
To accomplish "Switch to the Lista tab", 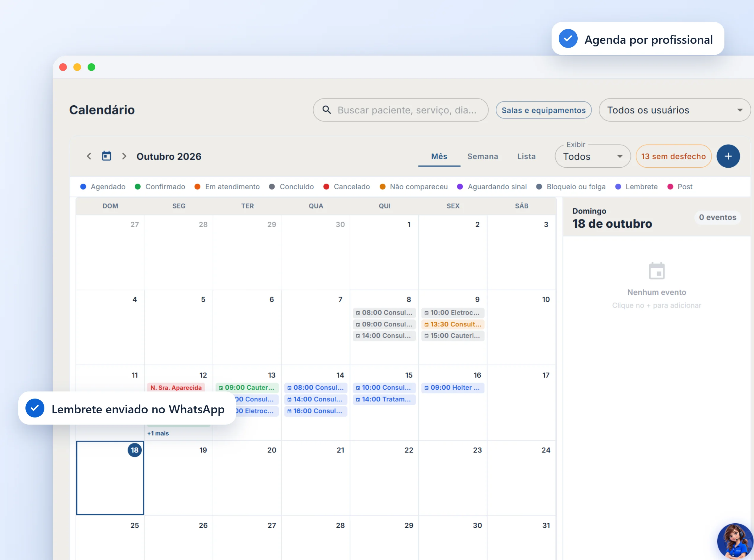I will [526, 156].
